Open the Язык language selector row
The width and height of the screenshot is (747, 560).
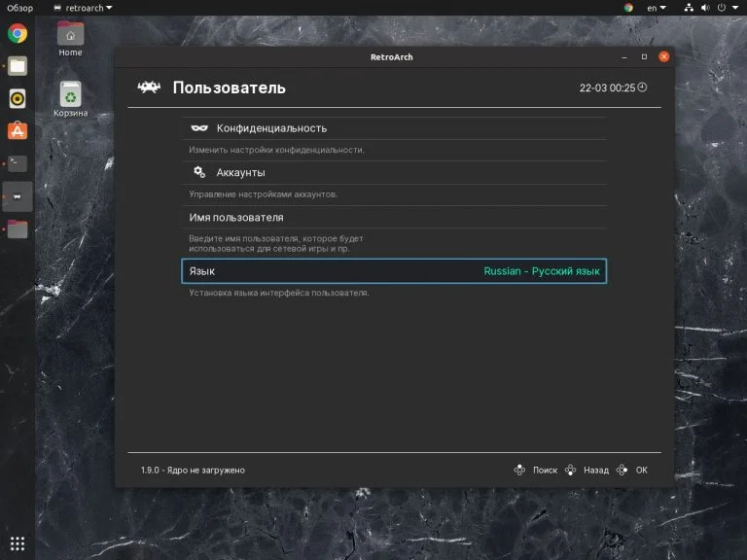(394, 271)
